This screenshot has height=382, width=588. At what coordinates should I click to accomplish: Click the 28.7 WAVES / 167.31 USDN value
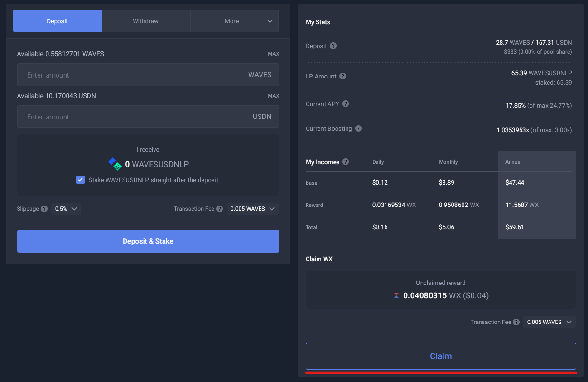tap(534, 42)
